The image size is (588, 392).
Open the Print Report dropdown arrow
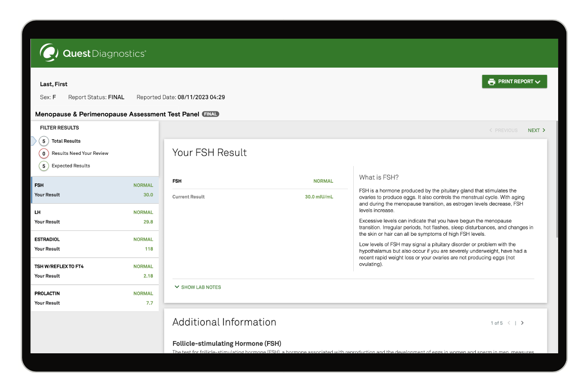tap(538, 82)
